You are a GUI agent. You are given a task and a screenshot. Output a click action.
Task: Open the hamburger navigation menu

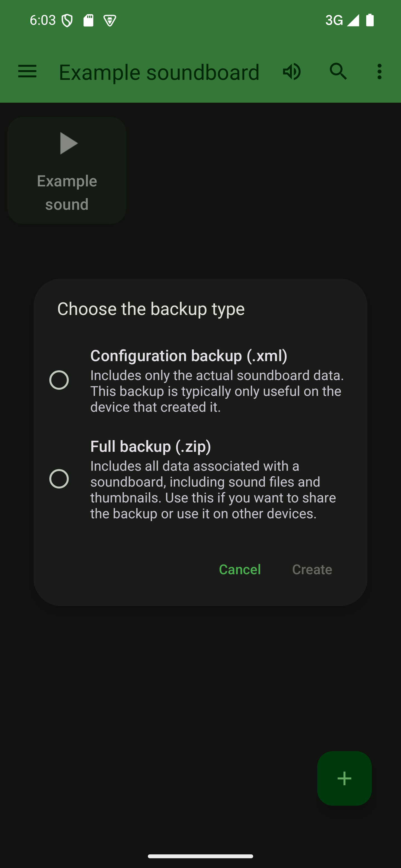(x=27, y=72)
